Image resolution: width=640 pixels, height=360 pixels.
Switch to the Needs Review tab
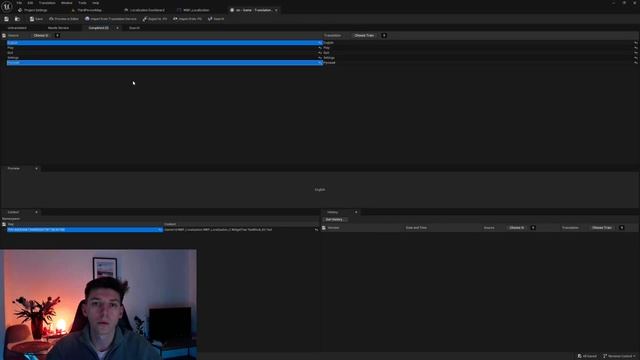[58, 28]
